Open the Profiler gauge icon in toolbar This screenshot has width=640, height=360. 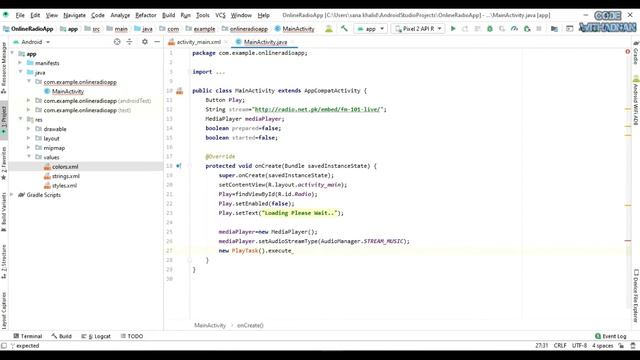[514, 29]
